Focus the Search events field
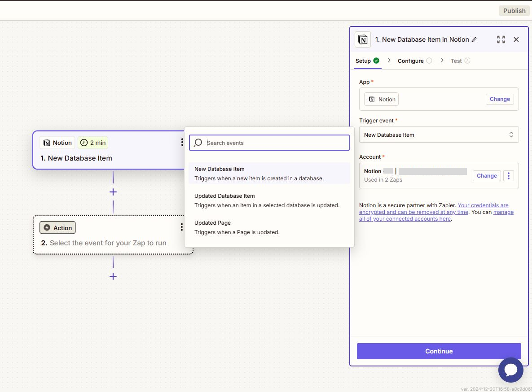This screenshot has height=392, width=532. (269, 143)
